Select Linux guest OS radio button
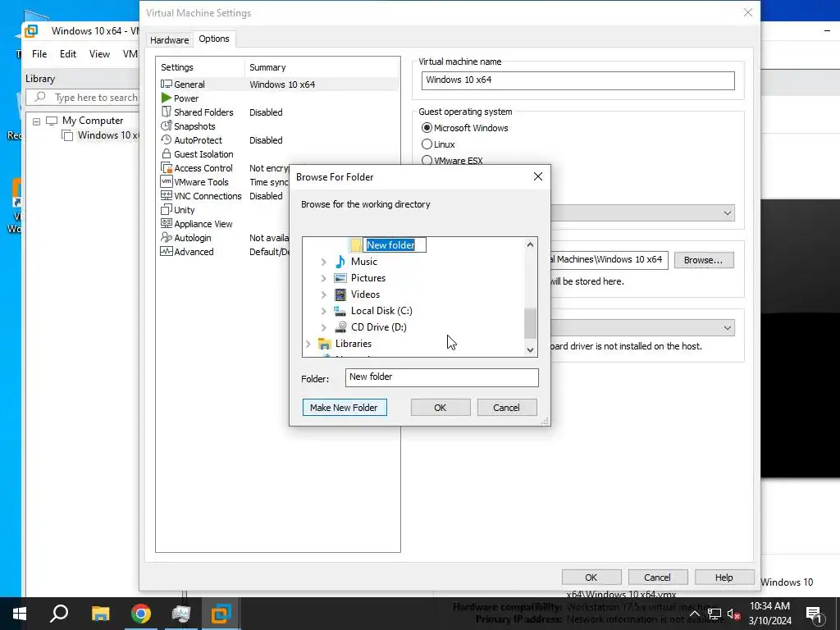The image size is (840, 630). 427,144
